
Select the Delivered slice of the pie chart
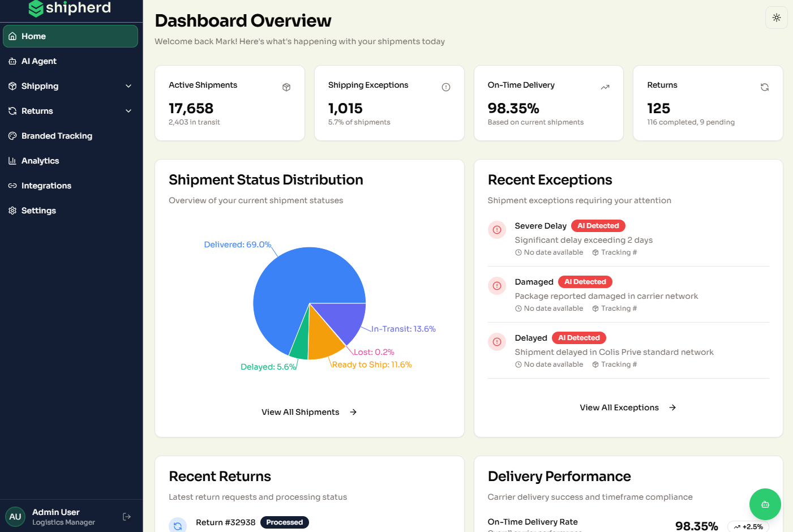coord(289,277)
